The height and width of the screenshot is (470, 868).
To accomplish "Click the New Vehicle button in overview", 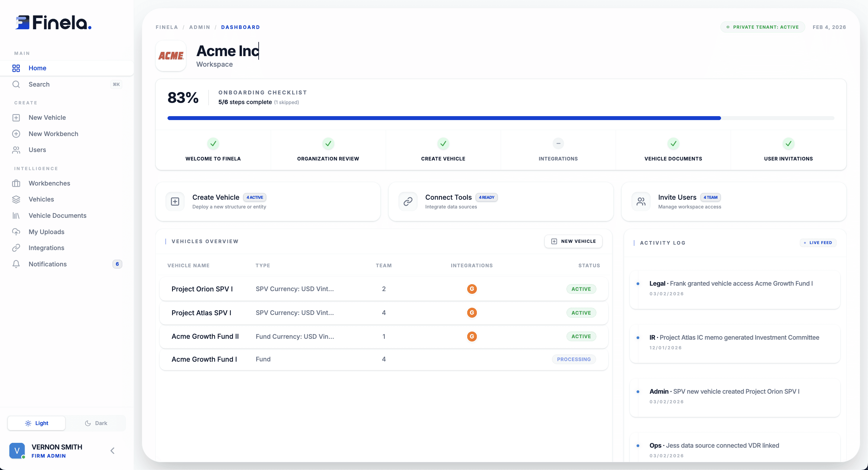I will click(573, 241).
